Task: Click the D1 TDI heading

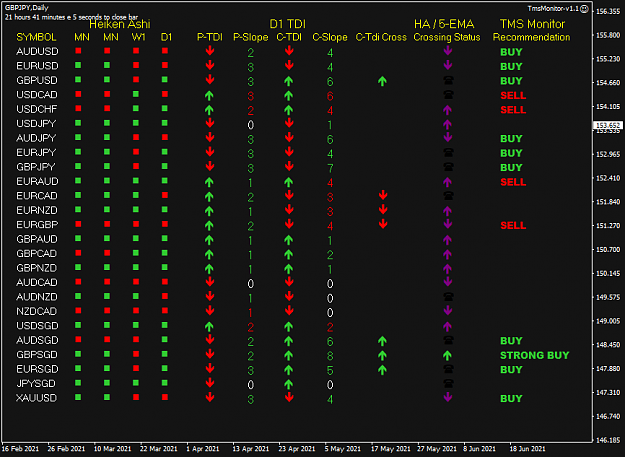Action: tap(287, 24)
